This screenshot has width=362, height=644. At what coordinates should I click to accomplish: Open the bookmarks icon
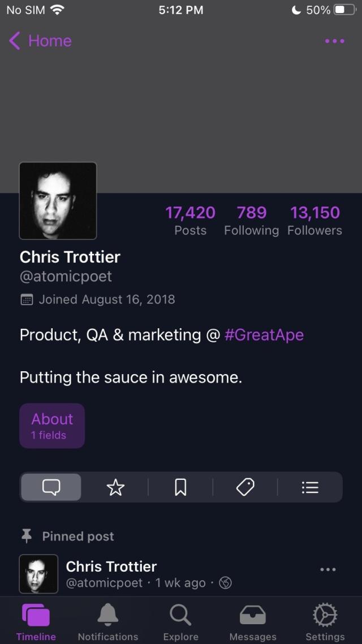(x=180, y=487)
